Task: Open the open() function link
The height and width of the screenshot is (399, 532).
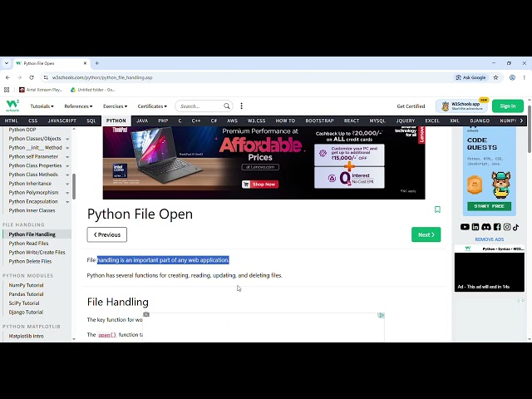Action: (107, 335)
